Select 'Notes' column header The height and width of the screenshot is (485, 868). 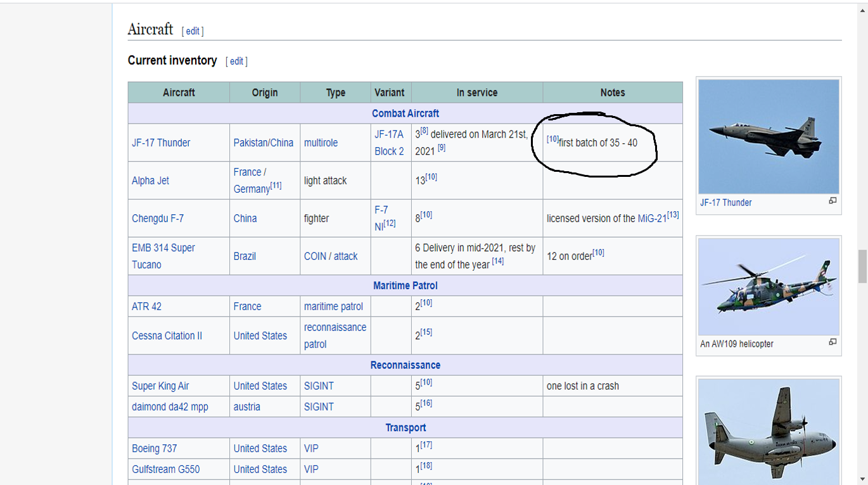pos(613,93)
